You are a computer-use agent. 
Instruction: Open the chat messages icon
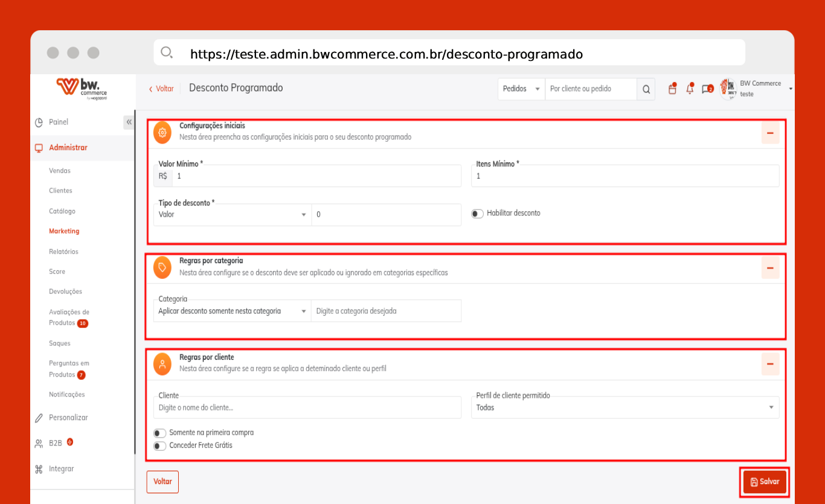pyautogui.click(x=707, y=89)
